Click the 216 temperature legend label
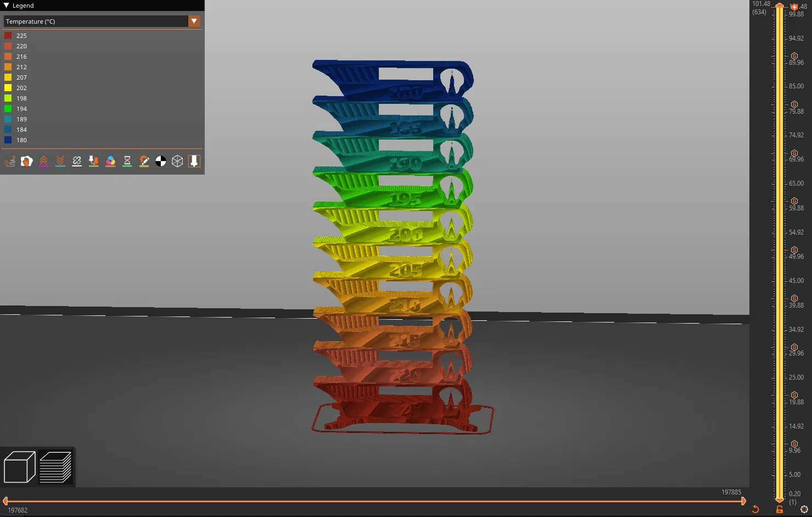Viewport: 812px width, 517px height. coord(21,57)
